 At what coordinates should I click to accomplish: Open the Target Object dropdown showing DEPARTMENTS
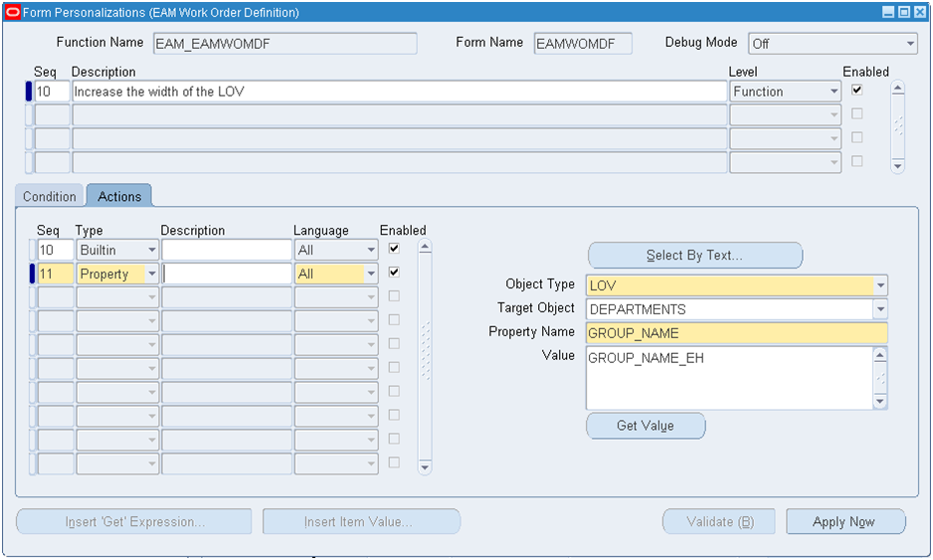879,309
